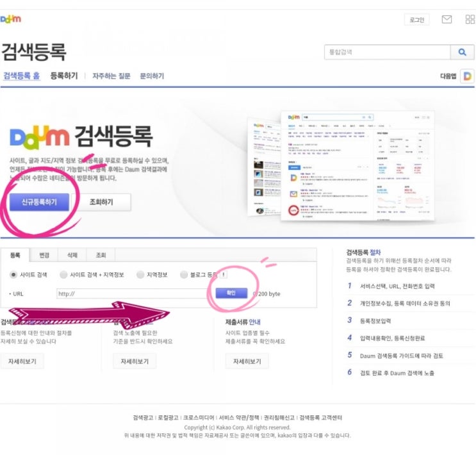Click 자세히보기 under 검색 노출 기준
Screen dimensions: 476x455
(x=135, y=361)
